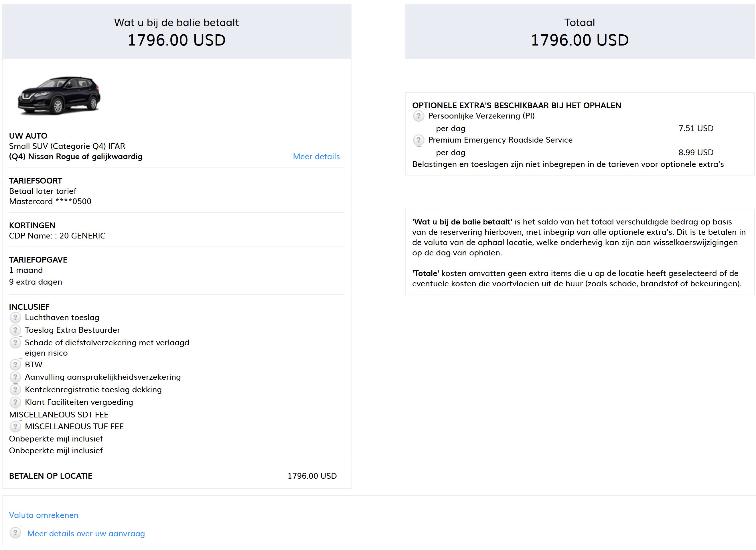Click the Nissan Rogue car image
Screen dimensions: 756x550
[59, 96]
